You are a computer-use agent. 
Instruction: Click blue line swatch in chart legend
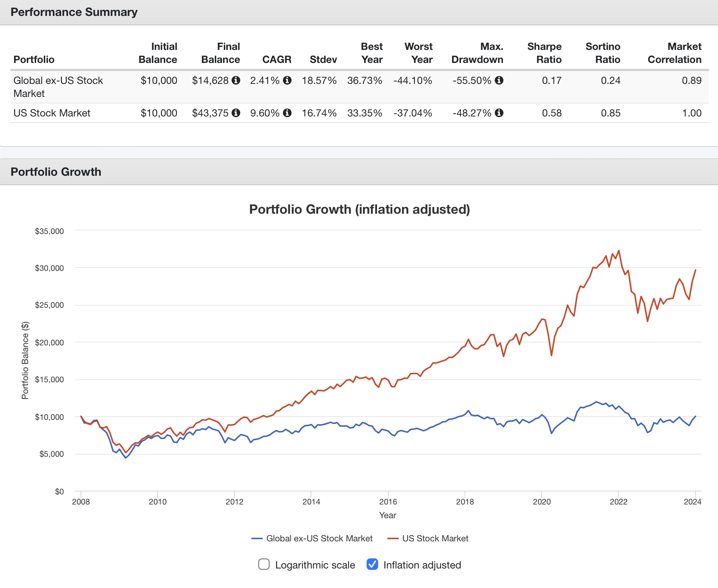tap(257, 538)
